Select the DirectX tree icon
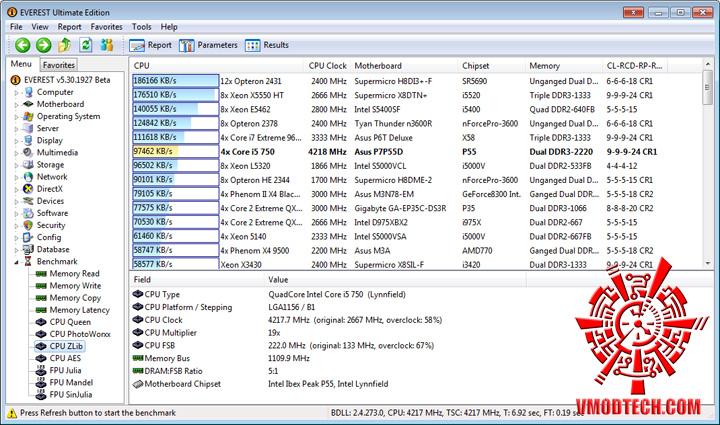The width and height of the screenshot is (720, 425). [28, 189]
